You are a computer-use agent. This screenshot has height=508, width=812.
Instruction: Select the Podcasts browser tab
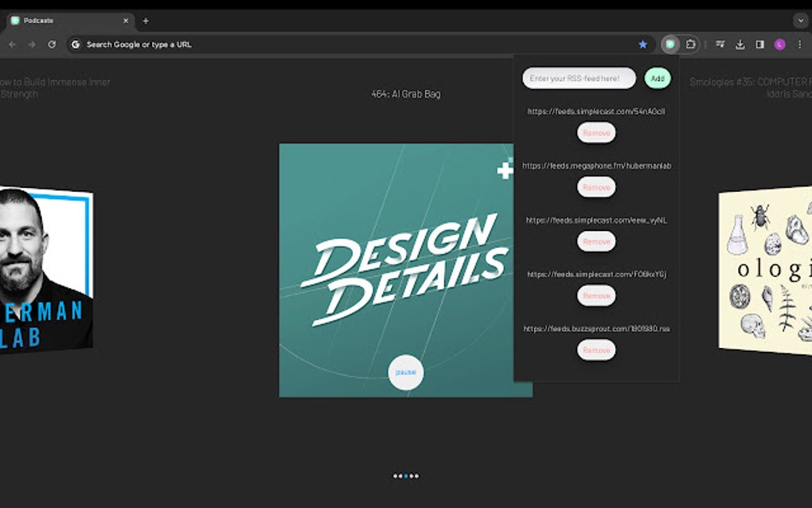tap(70, 21)
